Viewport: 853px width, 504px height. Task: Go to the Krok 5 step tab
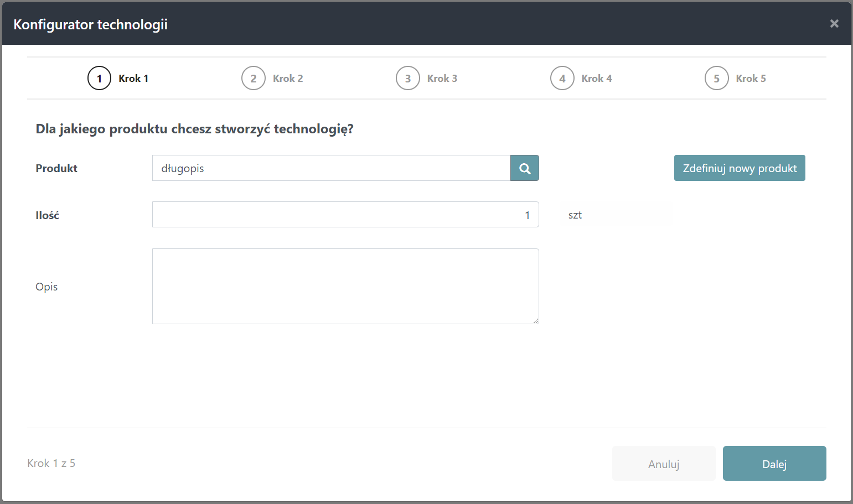(x=736, y=78)
